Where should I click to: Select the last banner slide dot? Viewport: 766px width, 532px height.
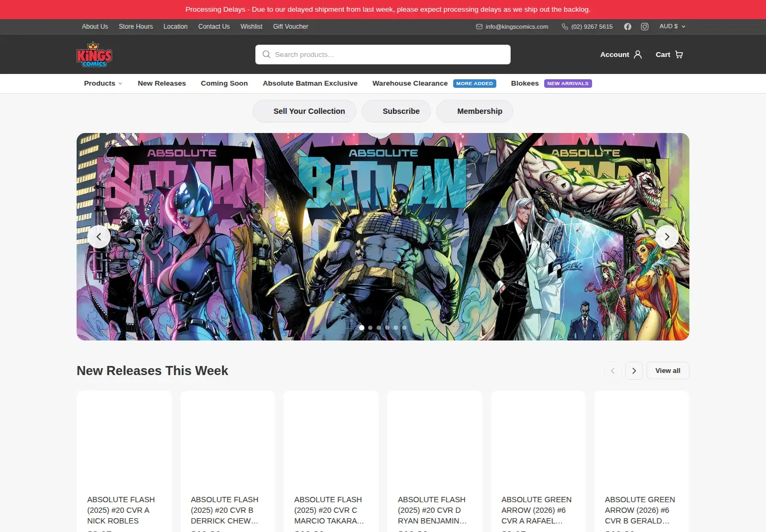404,328
